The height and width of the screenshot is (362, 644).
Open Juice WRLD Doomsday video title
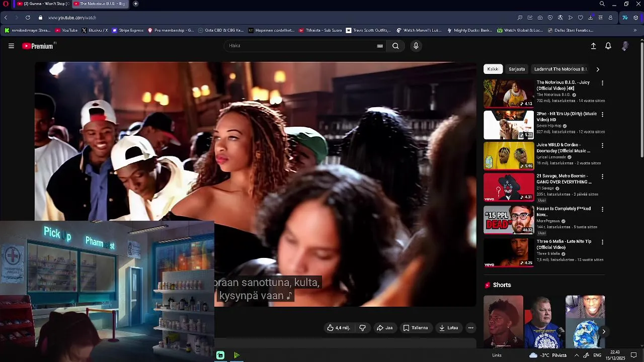[x=563, y=148]
